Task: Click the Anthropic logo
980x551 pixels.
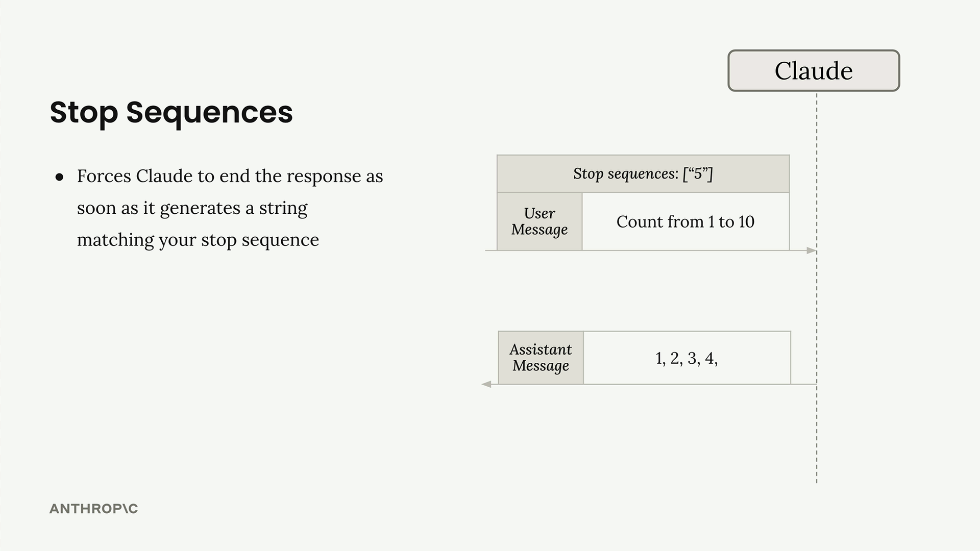Action: tap(94, 509)
